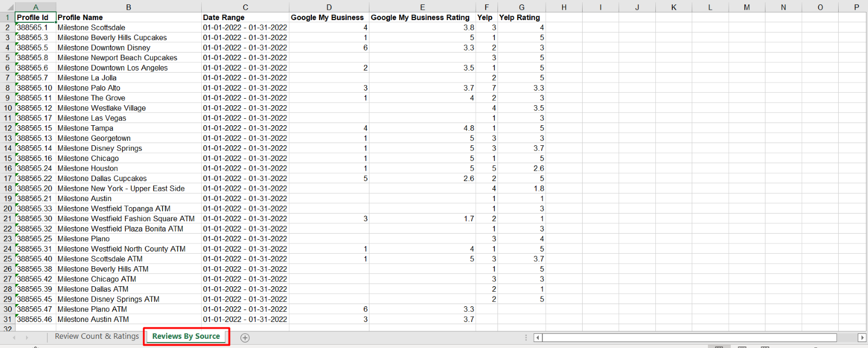Click Yelp Rating 2.6 for Milestone Houston

pos(521,169)
